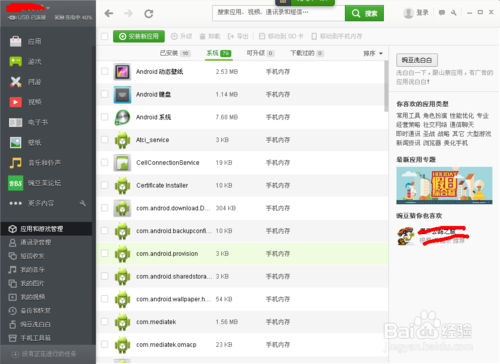Image resolution: width=500 pixels, height=364 pixels.
Task: Open settings via the top-right wrench icon
Action: (x=454, y=13)
